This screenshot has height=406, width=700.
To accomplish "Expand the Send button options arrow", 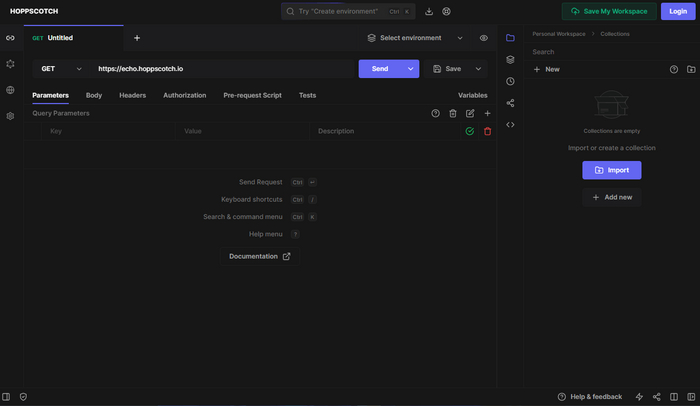I will (x=410, y=69).
